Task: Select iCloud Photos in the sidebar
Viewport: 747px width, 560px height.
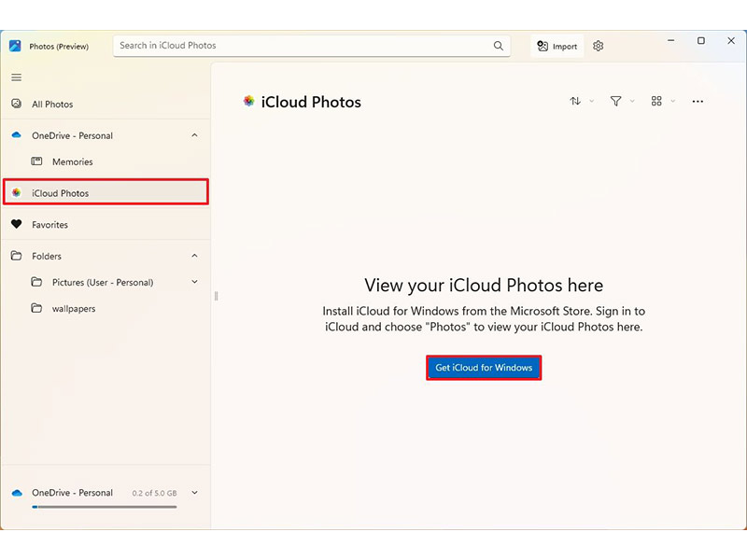Action: (106, 193)
